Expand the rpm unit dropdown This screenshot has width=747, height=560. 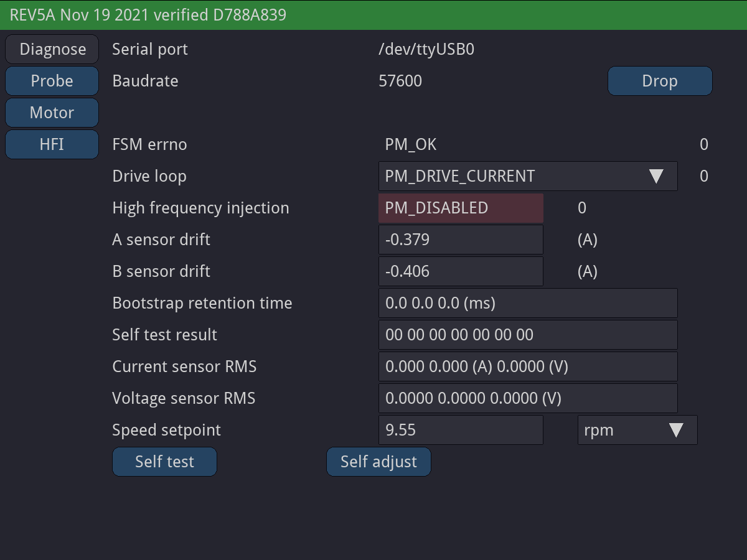(637, 430)
